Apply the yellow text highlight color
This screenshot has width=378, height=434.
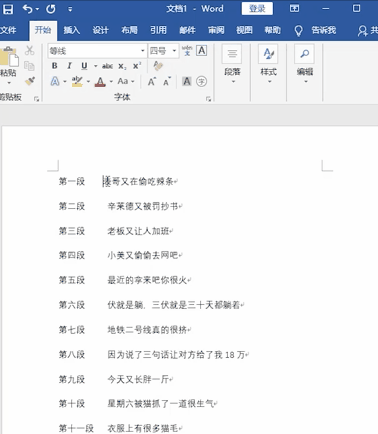77,81
